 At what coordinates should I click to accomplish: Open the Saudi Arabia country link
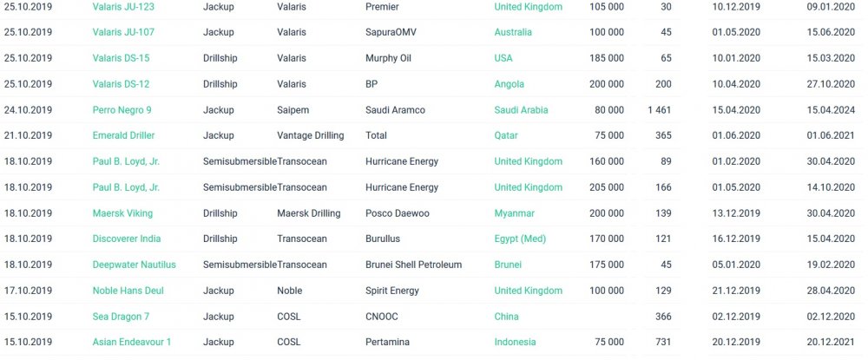tap(521, 110)
